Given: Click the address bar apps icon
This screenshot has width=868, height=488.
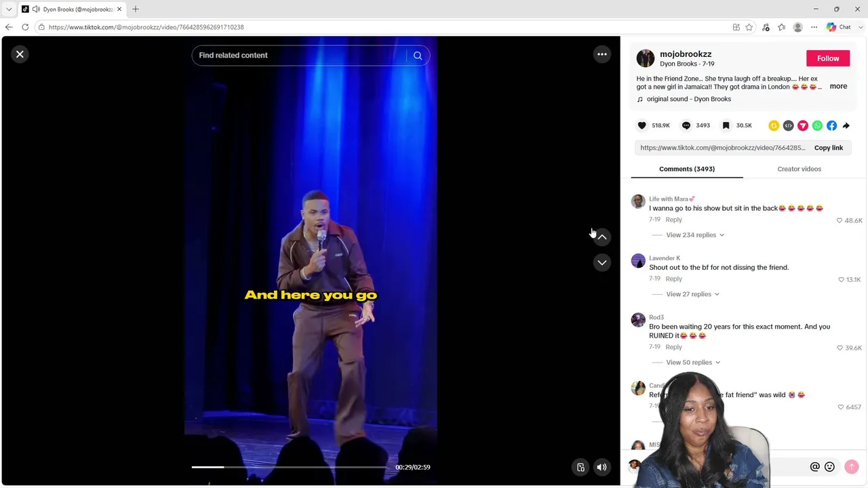Looking at the screenshot, I should [736, 27].
